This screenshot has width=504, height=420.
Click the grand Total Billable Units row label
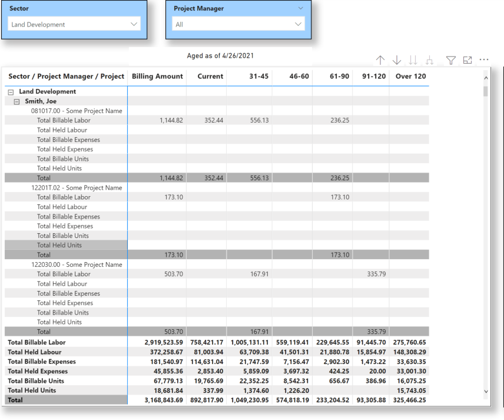click(36, 381)
